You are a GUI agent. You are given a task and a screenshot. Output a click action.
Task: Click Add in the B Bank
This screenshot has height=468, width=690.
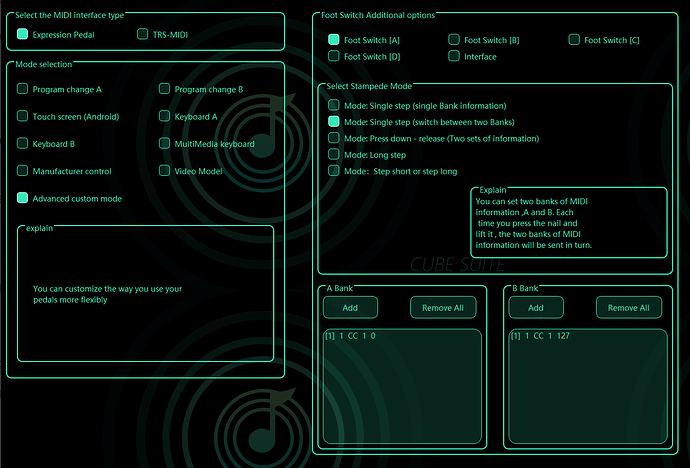536,307
